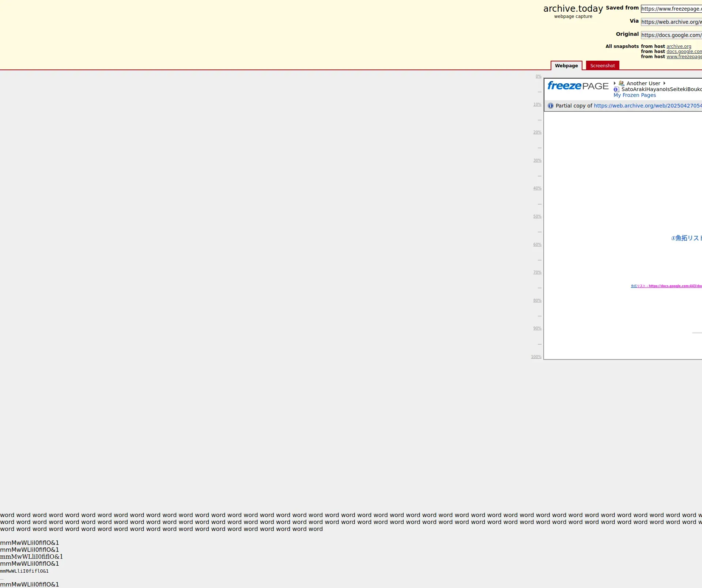
Task: Jump to the 100% page marker
Action: 536,357
